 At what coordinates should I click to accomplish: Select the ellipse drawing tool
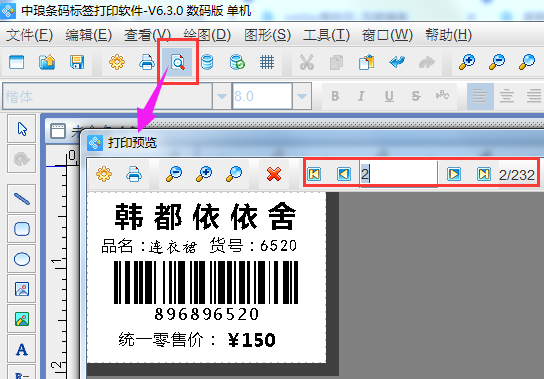click(x=22, y=259)
